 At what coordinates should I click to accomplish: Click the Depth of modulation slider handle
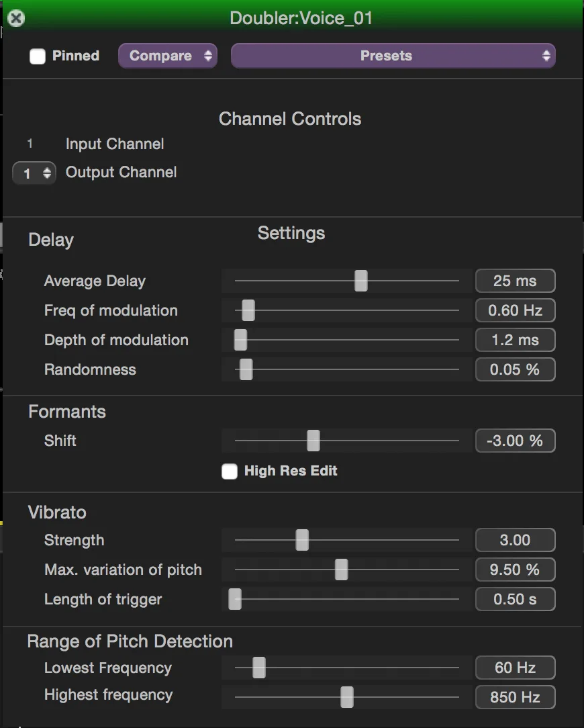pos(240,340)
